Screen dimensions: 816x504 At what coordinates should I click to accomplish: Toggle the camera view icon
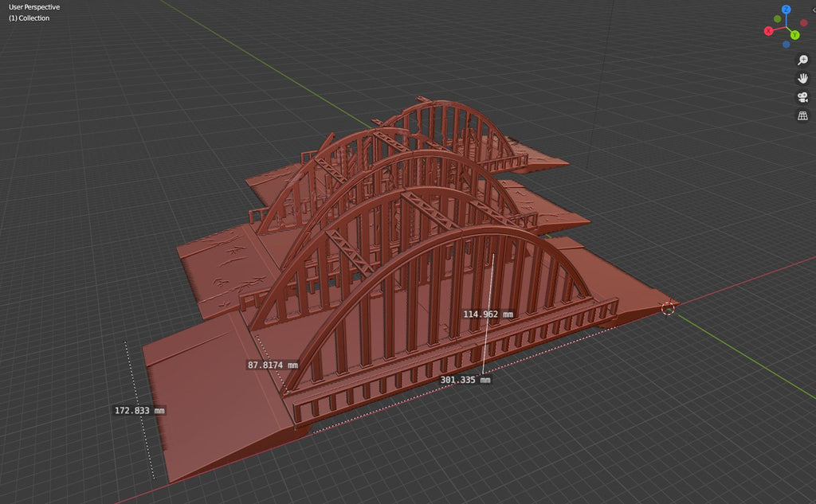[x=802, y=97]
